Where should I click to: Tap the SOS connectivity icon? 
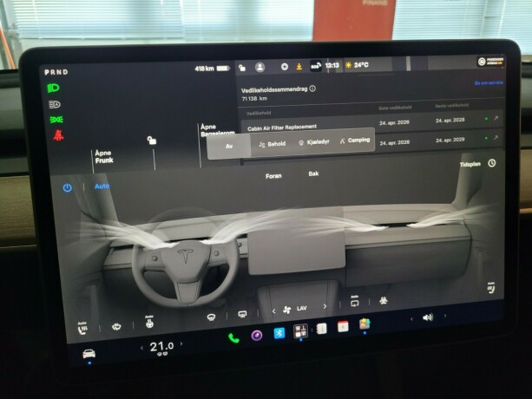coord(316,66)
